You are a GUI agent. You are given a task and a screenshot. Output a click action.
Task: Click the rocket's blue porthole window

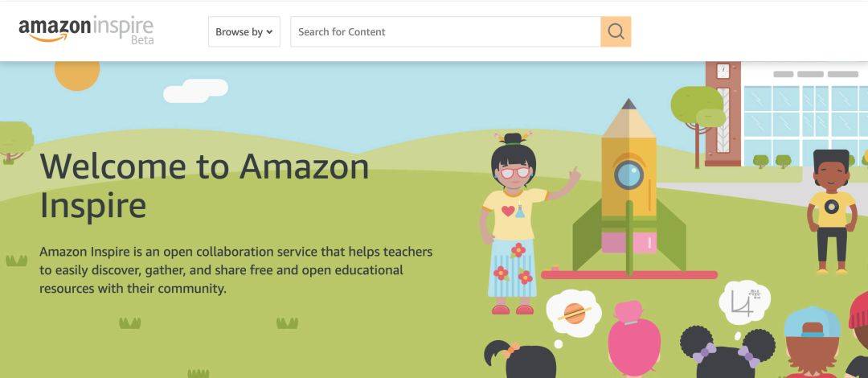tap(628, 175)
